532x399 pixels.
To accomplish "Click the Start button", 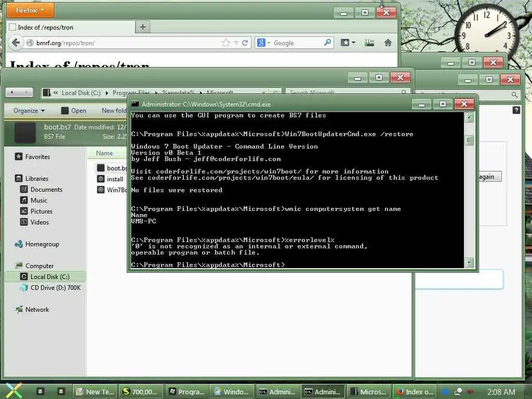I will pos(13,391).
